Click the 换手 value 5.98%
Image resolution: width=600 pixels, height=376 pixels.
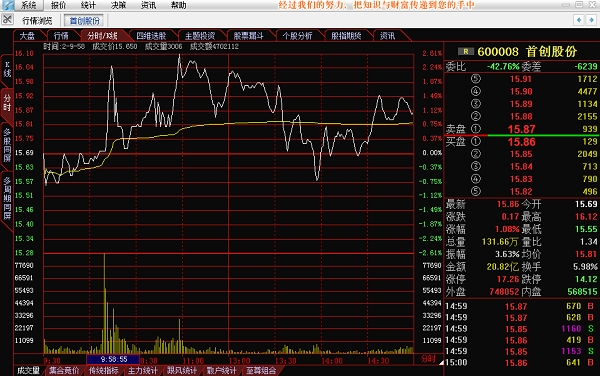tap(585, 267)
